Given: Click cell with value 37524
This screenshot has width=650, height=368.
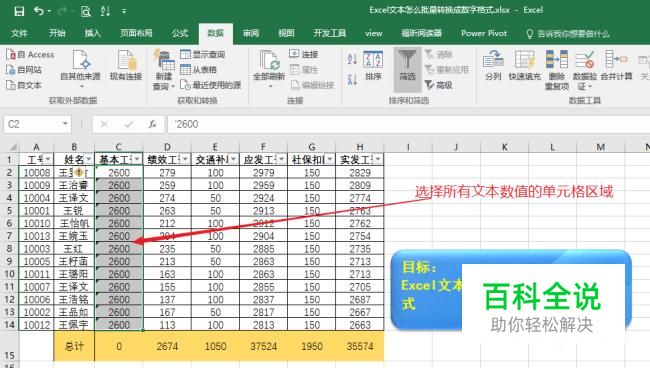Looking at the screenshot, I should point(263,346).
